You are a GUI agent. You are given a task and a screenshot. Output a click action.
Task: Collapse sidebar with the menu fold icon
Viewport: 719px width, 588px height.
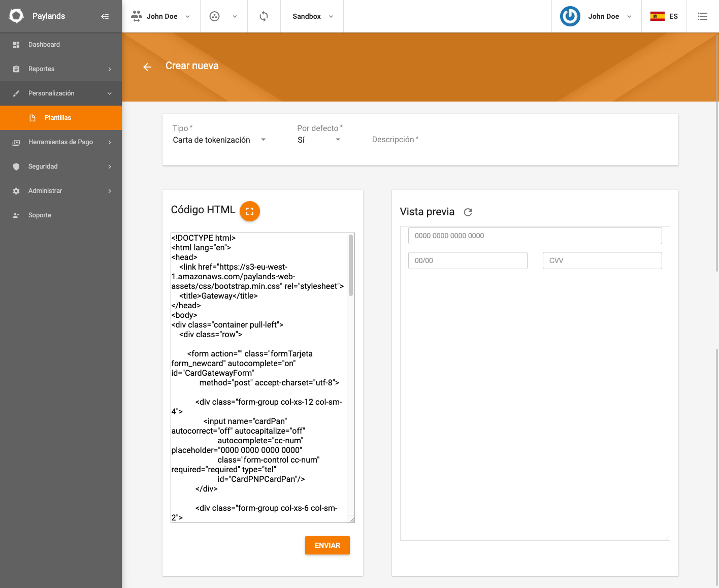(105, 16)
